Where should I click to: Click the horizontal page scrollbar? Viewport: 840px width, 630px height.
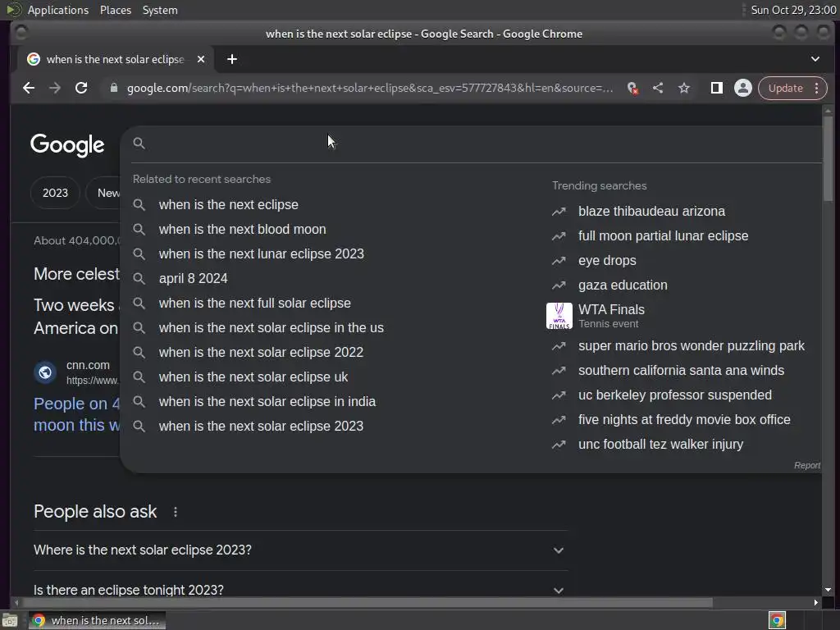367,603
